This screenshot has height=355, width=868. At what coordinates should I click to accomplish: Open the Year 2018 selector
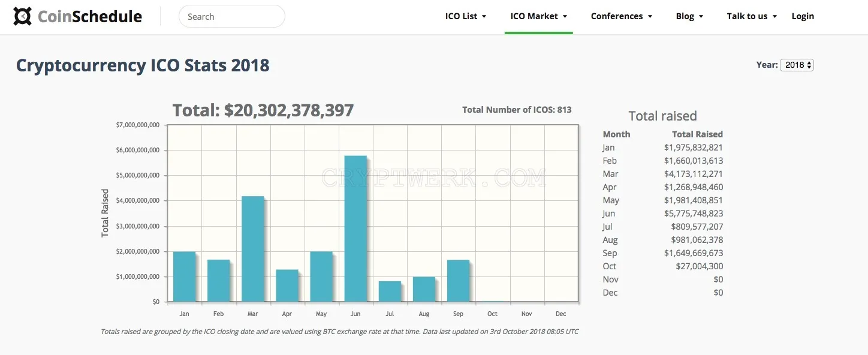pos(797,65)
